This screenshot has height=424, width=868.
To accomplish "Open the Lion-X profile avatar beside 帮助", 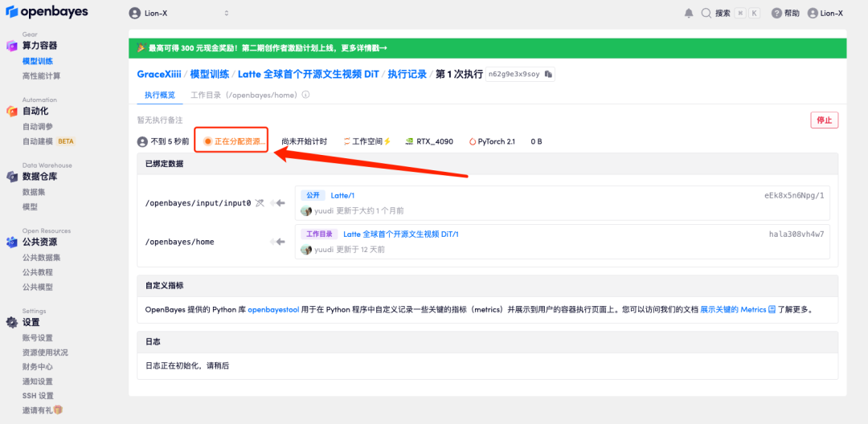I will coord(812,14).
